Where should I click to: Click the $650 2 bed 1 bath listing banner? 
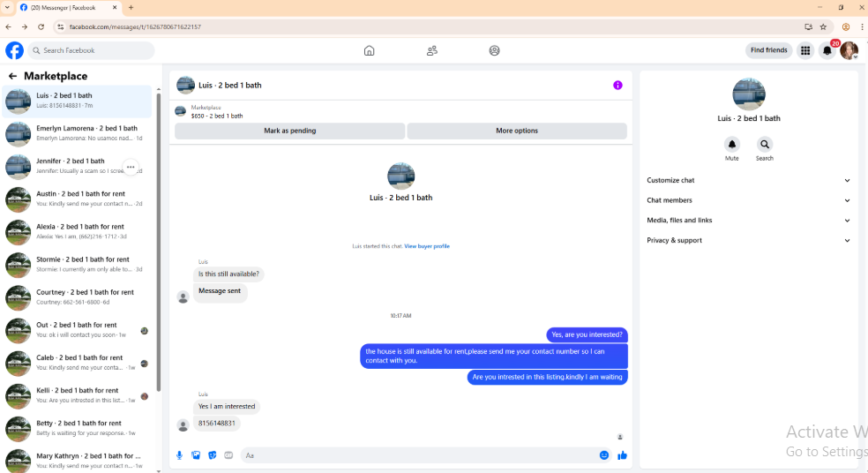(400, 111)
